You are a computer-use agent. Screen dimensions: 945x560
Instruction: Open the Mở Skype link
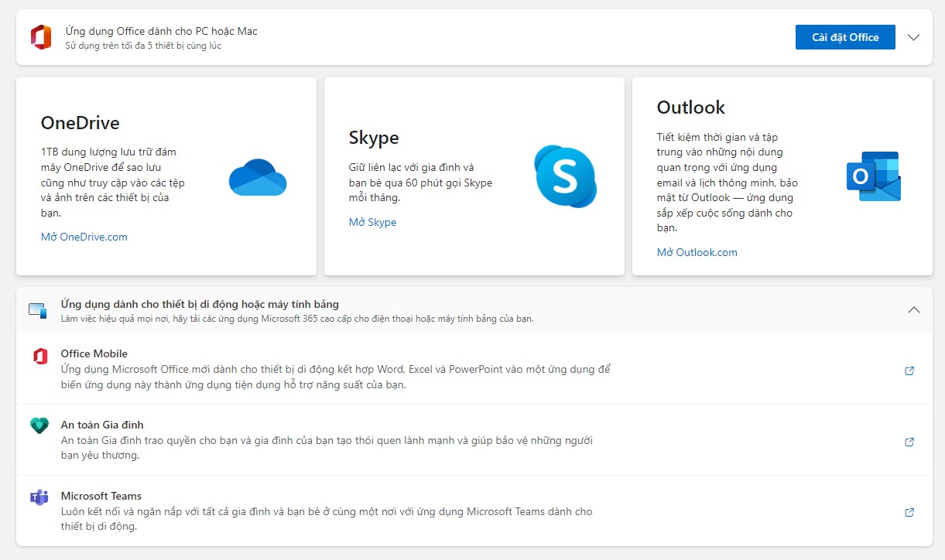pyautogui.click(x=372, y=222)
